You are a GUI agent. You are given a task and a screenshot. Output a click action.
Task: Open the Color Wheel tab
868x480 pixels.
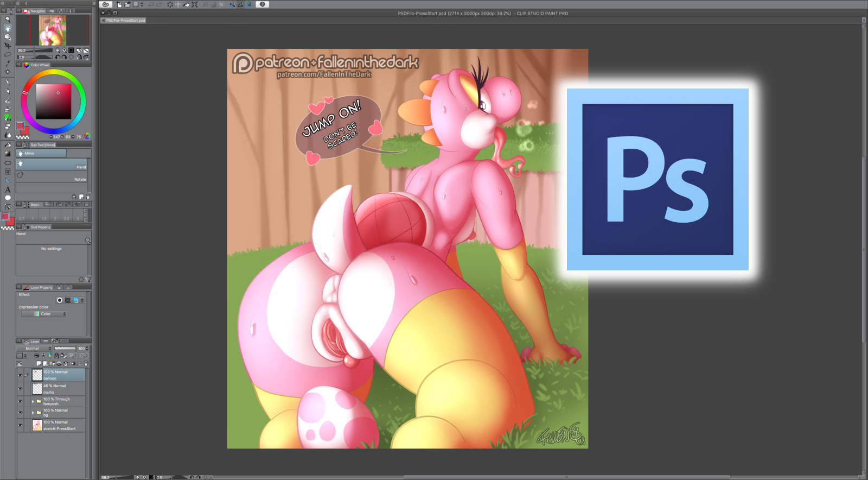point(36,65)
